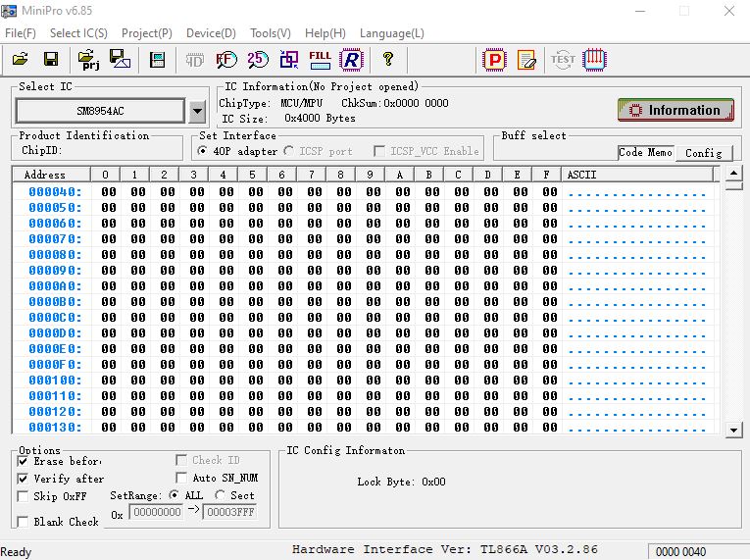750x560 pixels.
Task: Fill the buffer with the FILL icon
Action: tap(320, 60)
